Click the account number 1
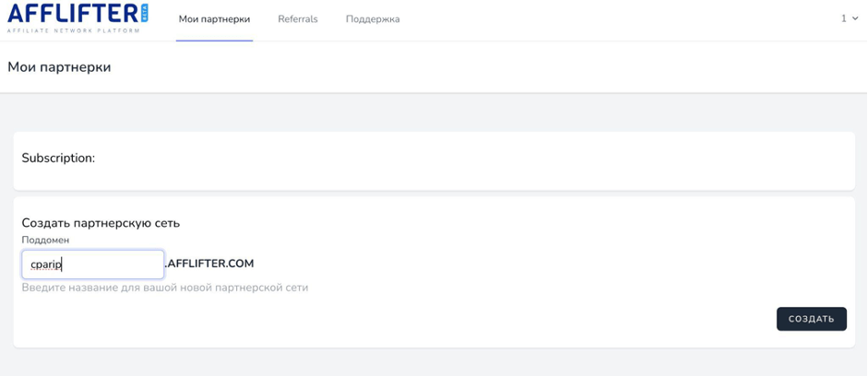868x376 pixels. coord(844,18)
